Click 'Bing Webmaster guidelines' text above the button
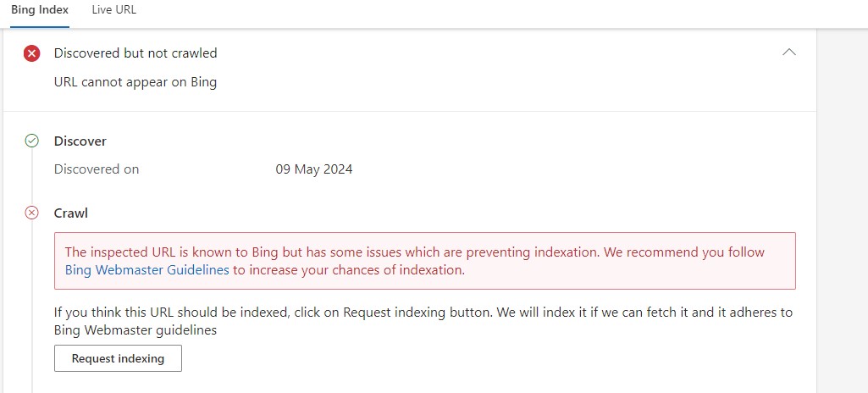The height and width of the screenshot is (393, 868). point(135,330)
